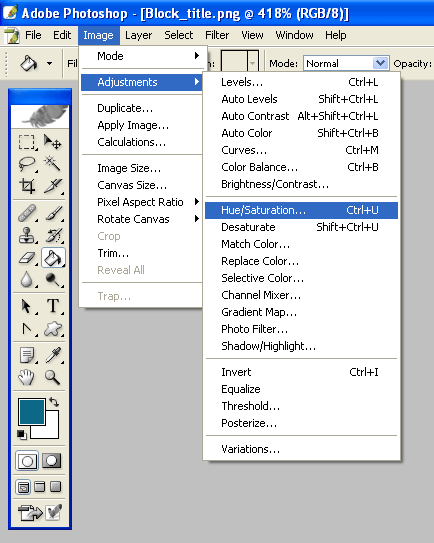Open the Edit menu
Screen dimensions: 434x543
[62, 35]
